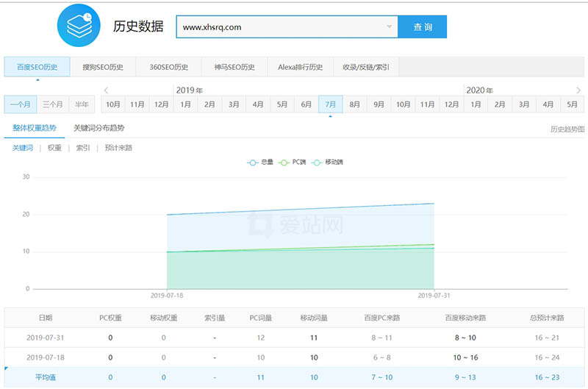The height and width of the screenshot is (389, 588).
Task: Select 2月 under 2019年
Action: (209, 104)
